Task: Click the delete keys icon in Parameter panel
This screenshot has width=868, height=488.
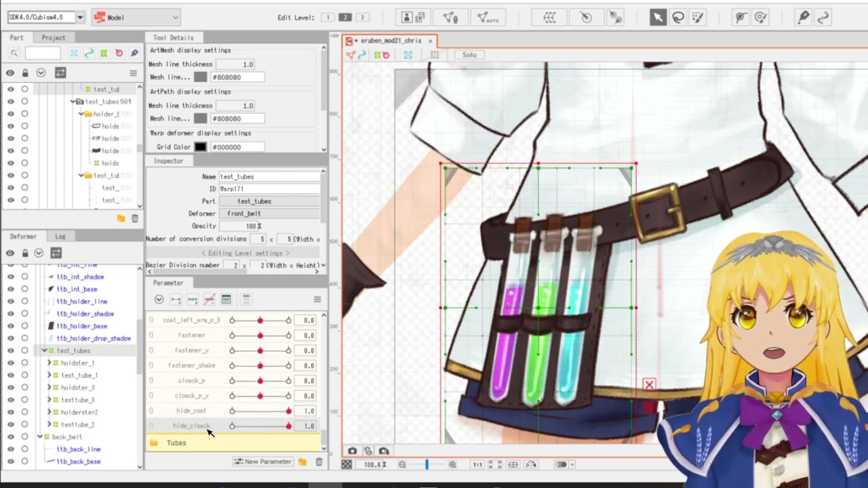Action: click(210, 300)
